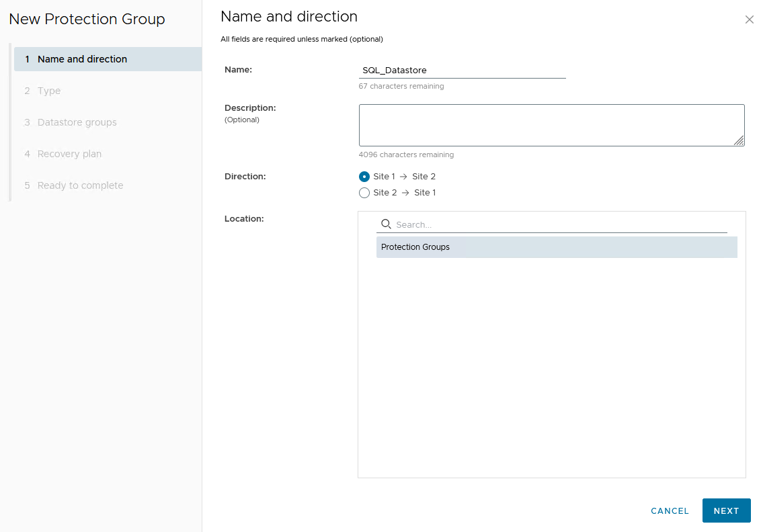Select the Site 1 → Site 2 direction

(364, 177)
